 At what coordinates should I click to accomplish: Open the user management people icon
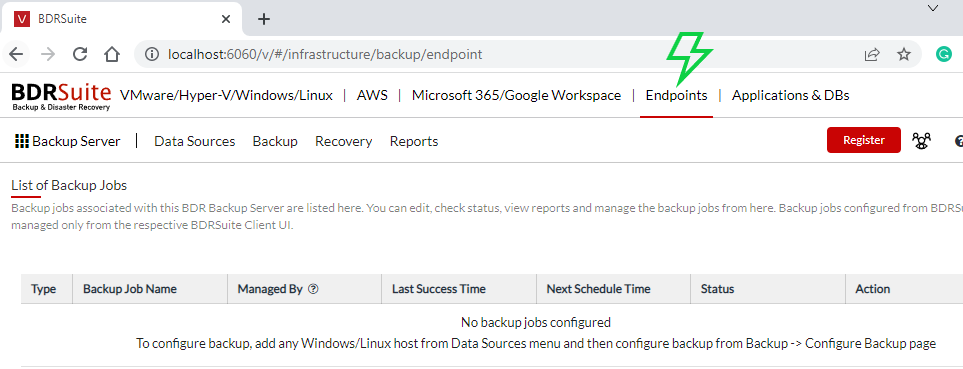pyautogui.click(x=921, y=141)
